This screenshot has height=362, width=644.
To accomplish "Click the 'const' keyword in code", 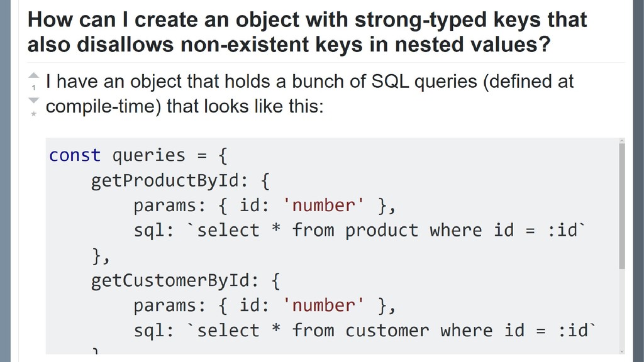I will tap(75, 156).
